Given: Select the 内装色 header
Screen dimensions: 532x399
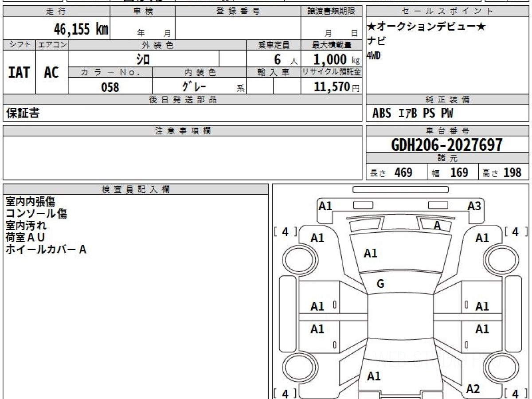Looking at the screenshot, I should coord(199,72).
